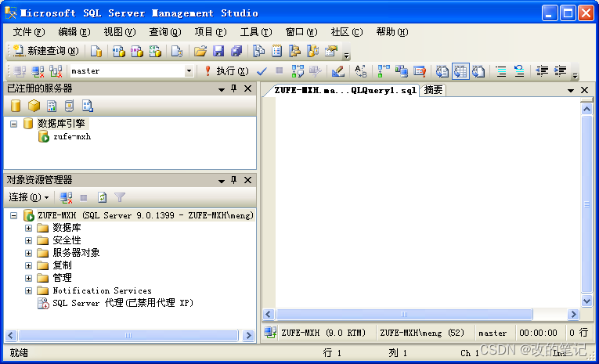Select the SQLQuery1.sql tab
Image resolution: width=599 pixels, height=364 pixels.
345,90
